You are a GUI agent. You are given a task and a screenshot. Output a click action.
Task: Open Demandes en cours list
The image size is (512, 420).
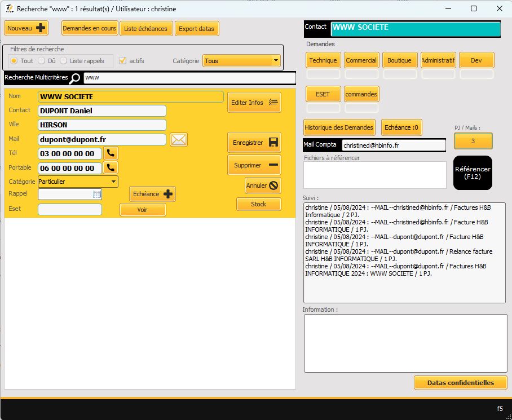pyautogui.click(x=89, y=28)
